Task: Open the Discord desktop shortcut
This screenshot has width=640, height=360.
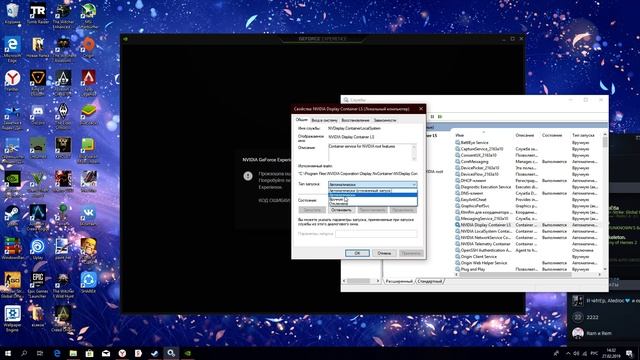Action: (x=38, y=114)
